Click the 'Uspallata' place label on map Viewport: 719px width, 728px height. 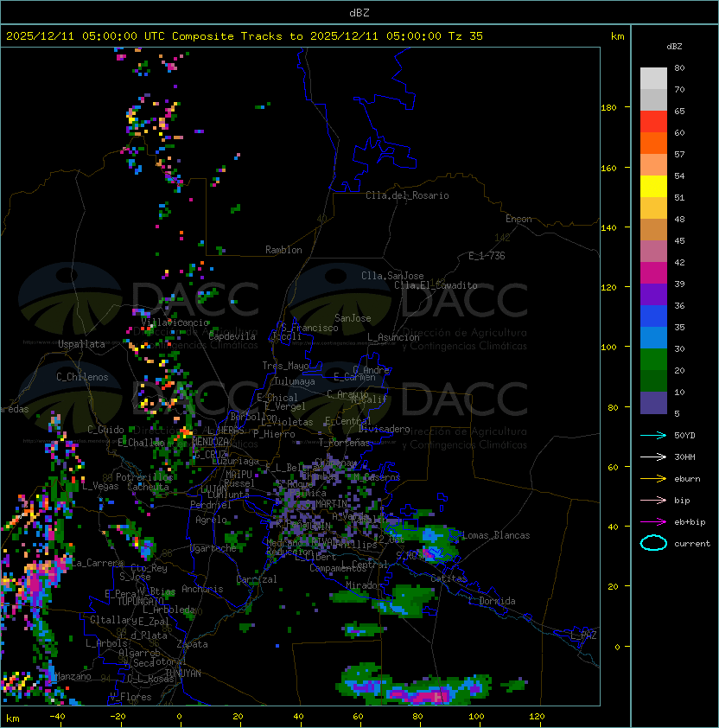(82, 344)
